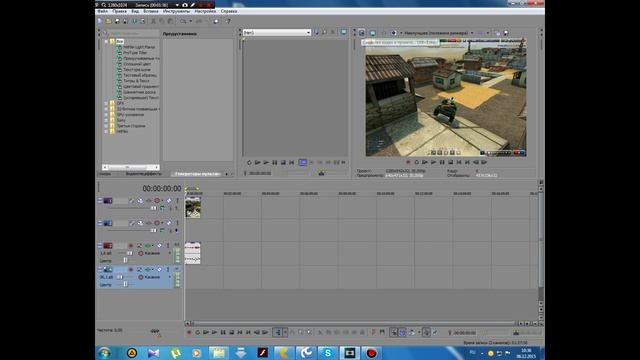
Task: Open the Файл menu
Action: (x=103, y=11)
